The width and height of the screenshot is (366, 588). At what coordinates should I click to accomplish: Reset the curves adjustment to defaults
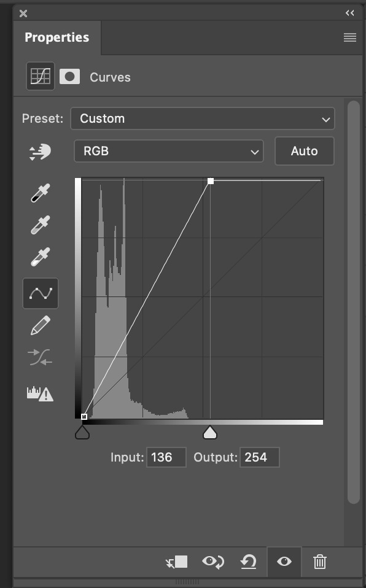coord(248,562)
